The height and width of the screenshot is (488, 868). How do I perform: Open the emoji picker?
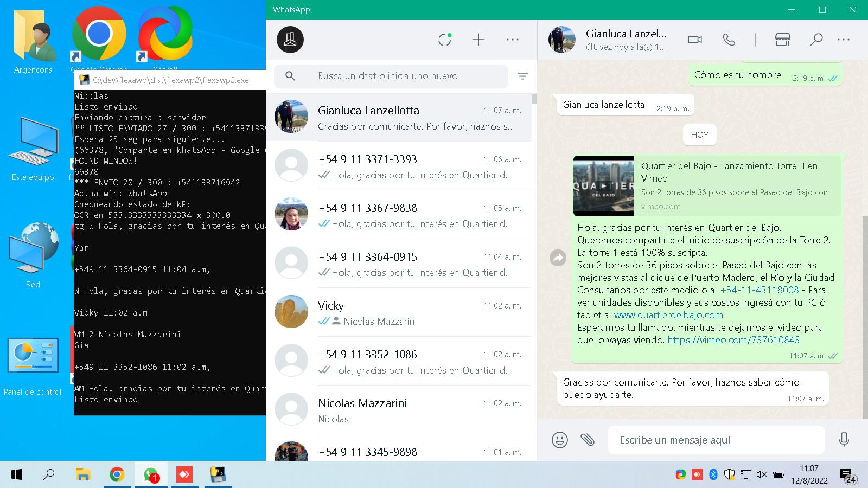(x=560, y=440)
